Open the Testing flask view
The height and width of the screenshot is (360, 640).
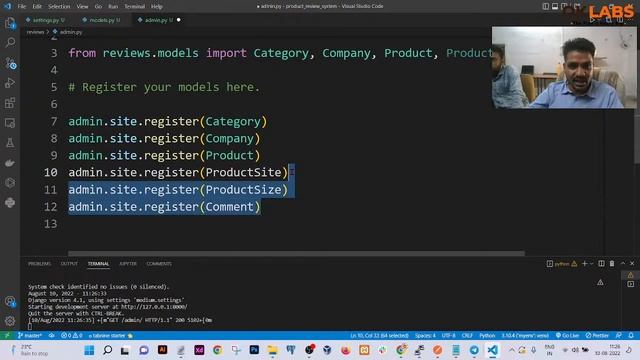(x=10, y=143)
